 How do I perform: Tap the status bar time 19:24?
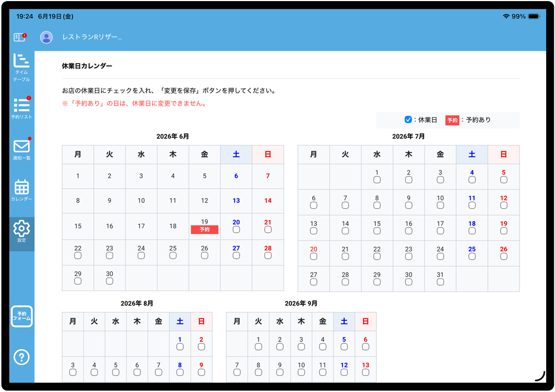click(x=25, y=16)
